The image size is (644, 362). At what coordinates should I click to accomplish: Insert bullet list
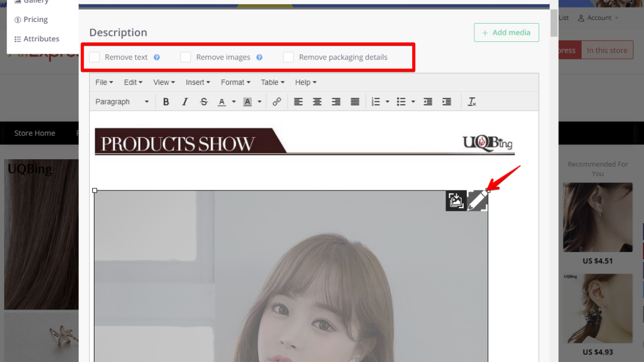click(401, 102)
